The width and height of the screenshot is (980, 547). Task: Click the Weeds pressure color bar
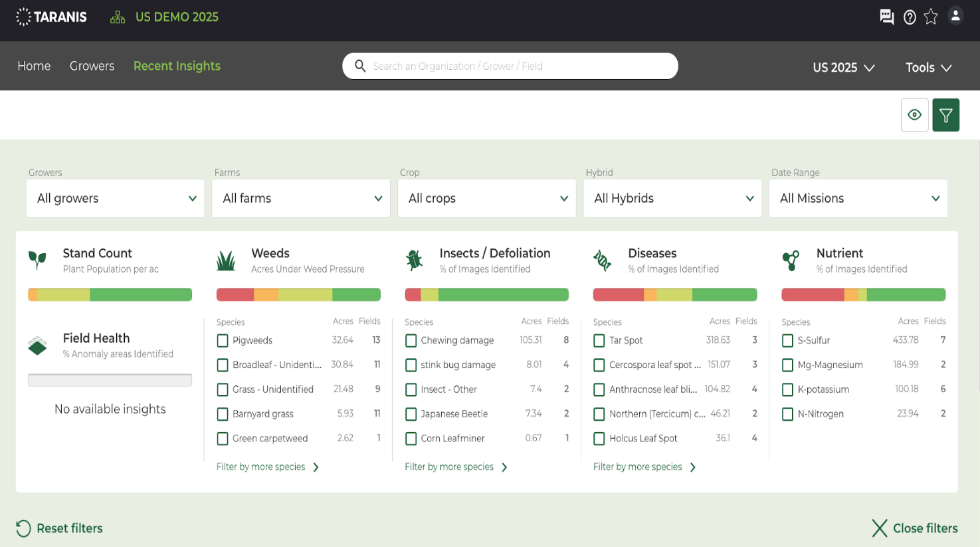pos(298,294)
